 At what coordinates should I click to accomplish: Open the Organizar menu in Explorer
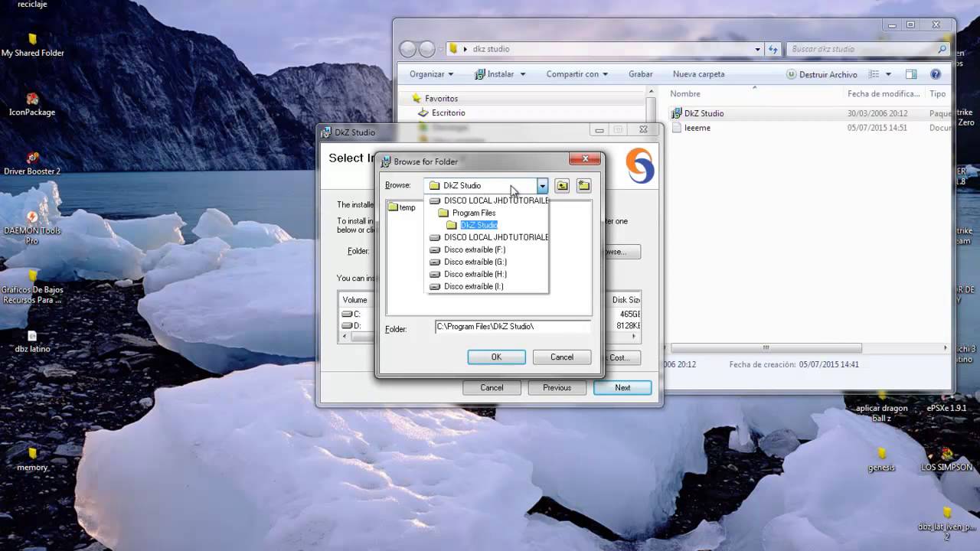pos(431,74)
